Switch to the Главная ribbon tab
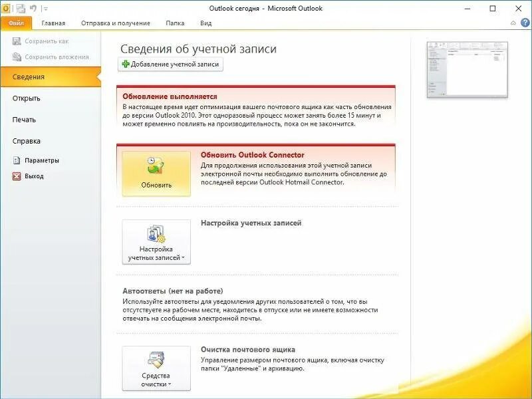 tap(53, 23)
